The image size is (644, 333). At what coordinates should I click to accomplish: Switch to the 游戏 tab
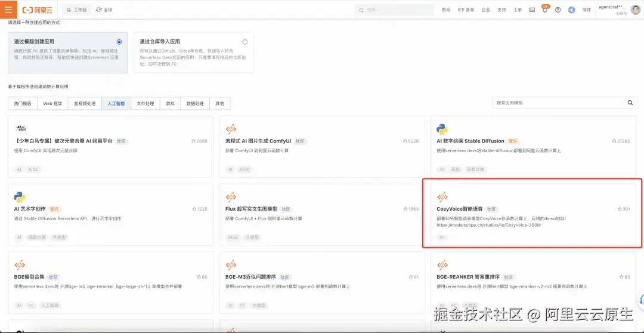pyautogui.click(x=170, y=104)
